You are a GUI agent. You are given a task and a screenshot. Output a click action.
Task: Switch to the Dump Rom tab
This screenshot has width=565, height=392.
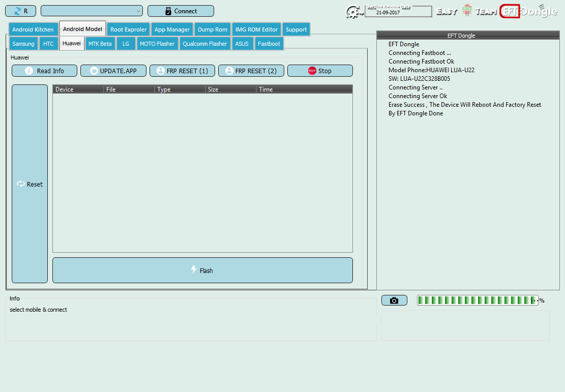pyautogui.click(x=213, y=29)
